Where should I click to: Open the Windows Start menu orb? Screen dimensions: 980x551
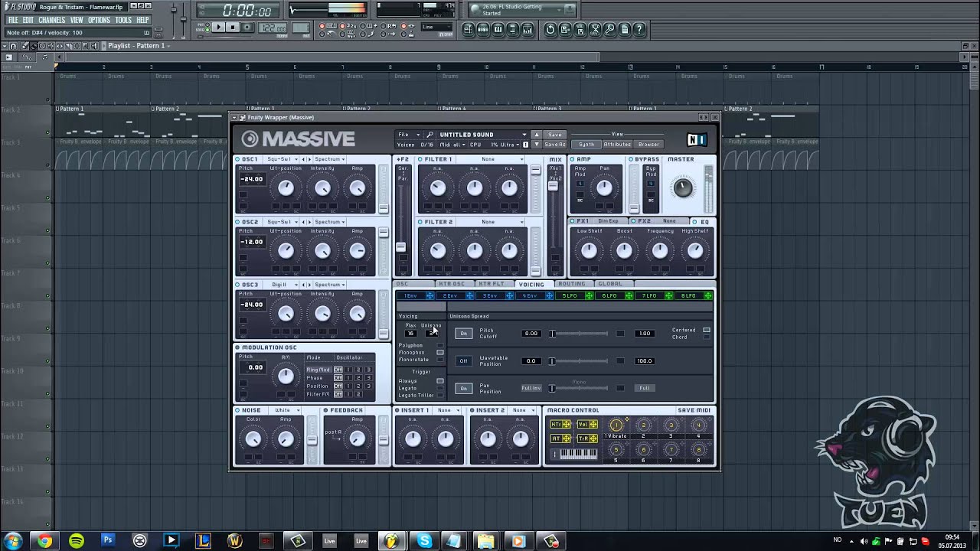[13, 541]
